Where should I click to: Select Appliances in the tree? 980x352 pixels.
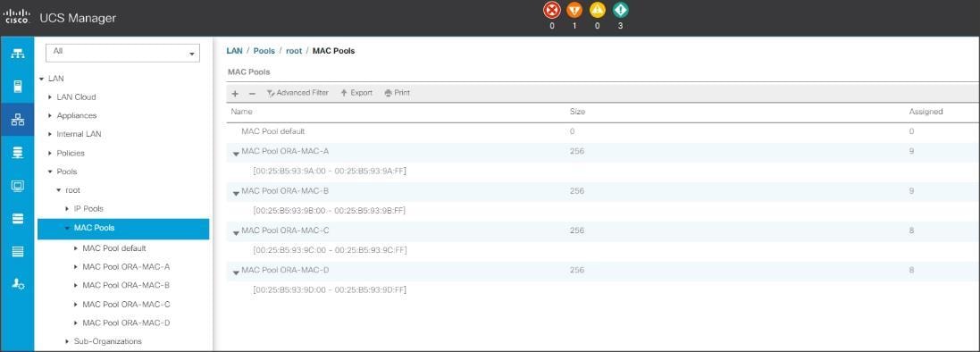click(76, 115)
